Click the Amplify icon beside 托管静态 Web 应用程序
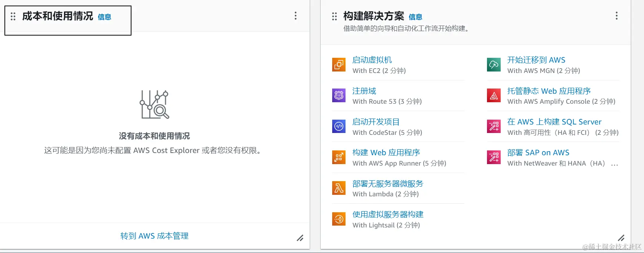The image size is (644, 253). [x=494, y=96]
